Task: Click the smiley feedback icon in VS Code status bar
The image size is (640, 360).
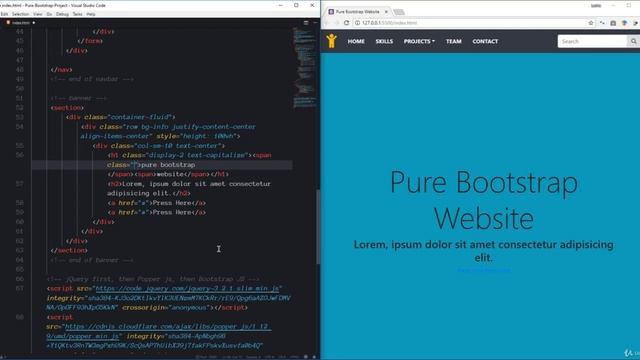Action: pos(306,357)
